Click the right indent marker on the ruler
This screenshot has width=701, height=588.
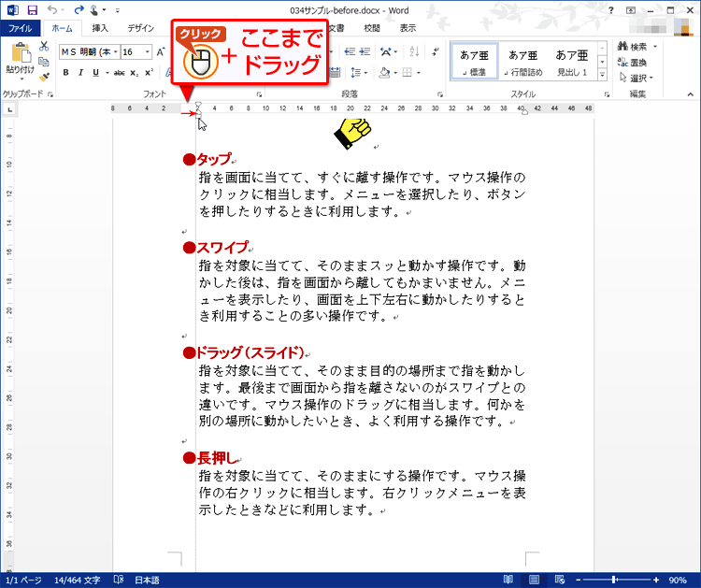524,112
